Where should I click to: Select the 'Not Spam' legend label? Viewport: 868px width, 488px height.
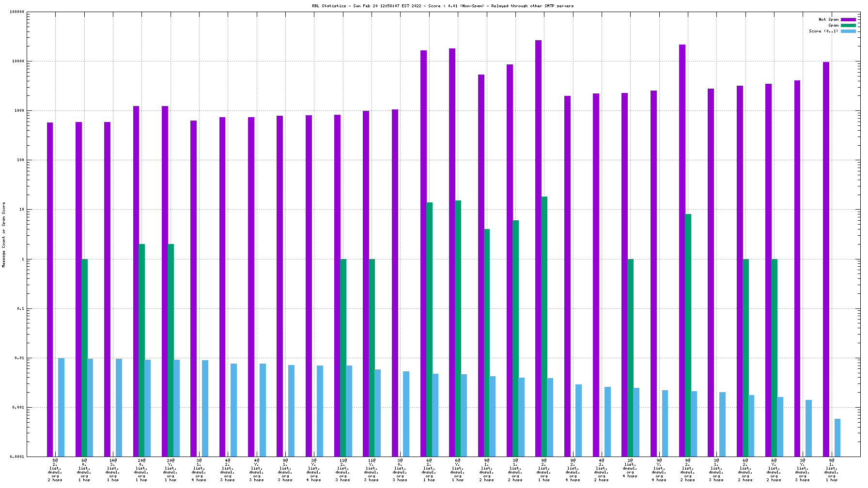pyautogui.click(x=828, y=20)
